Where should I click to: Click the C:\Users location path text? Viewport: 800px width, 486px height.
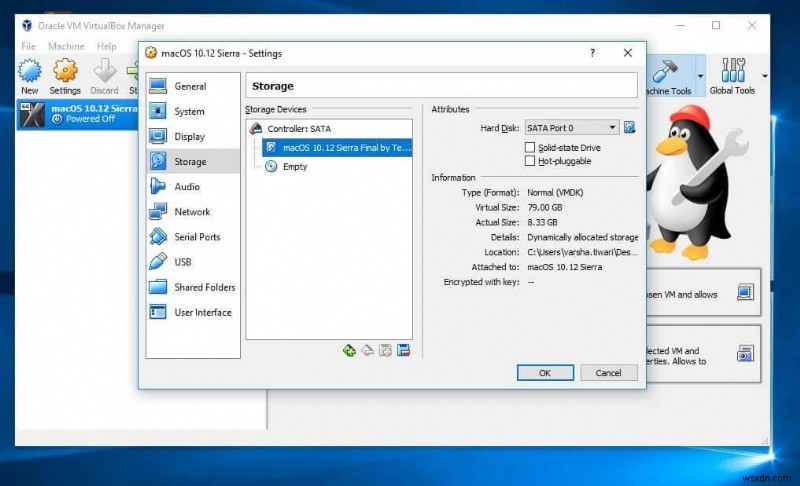click(582, 252)
